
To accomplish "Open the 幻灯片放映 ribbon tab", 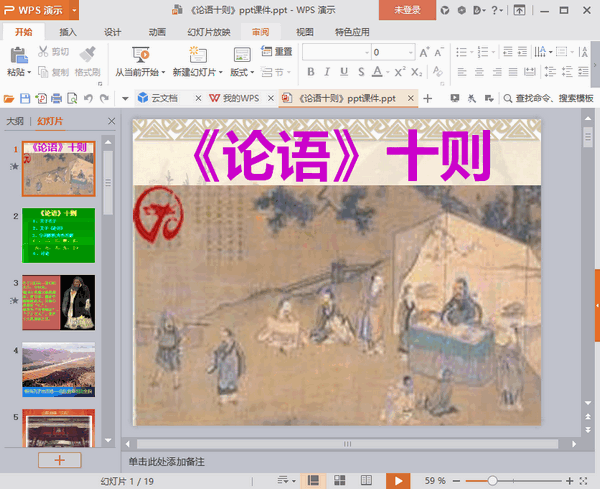I will coord(209,32).
